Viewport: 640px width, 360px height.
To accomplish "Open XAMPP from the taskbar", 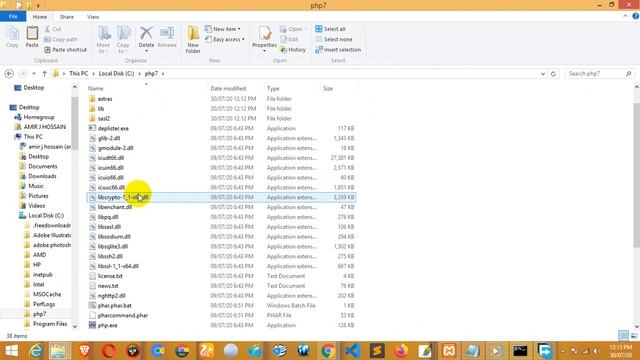I will (449, 351).
